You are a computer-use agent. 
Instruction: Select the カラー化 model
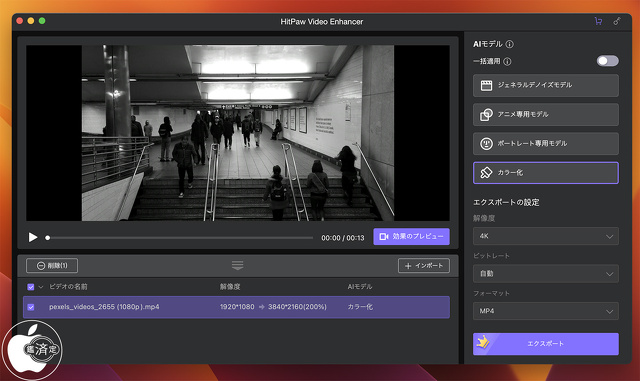546,173
